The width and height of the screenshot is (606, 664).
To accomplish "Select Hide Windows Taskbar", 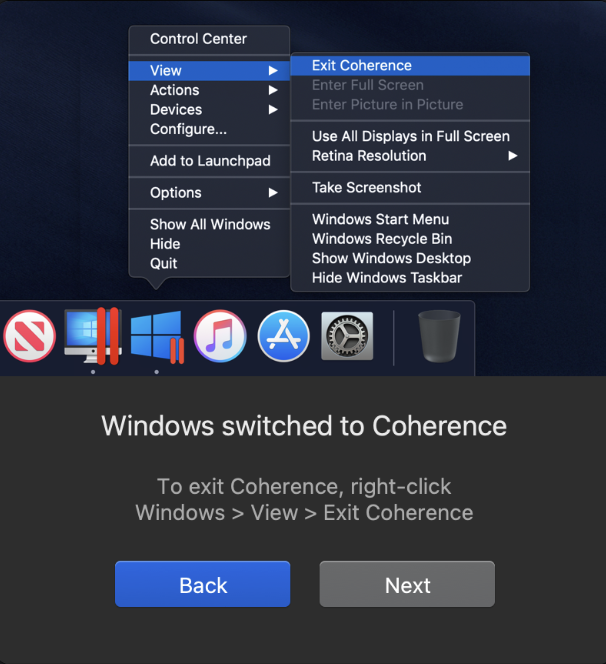I will click(410, 278).
